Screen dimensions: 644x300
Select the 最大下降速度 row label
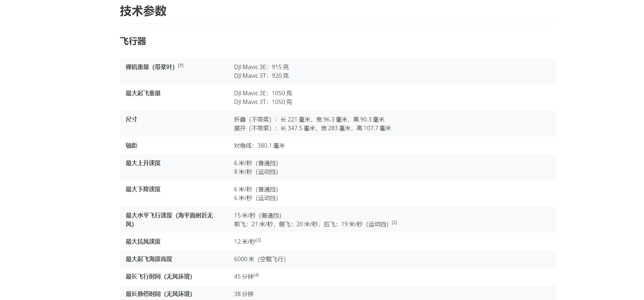pyautogui.click(x=143, y=189)
